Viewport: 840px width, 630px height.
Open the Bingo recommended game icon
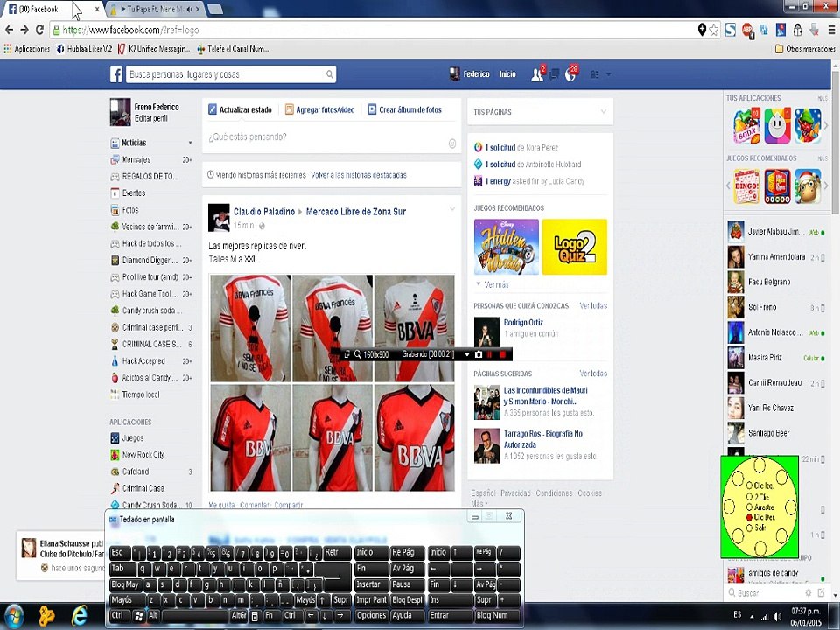pos(746,185)
